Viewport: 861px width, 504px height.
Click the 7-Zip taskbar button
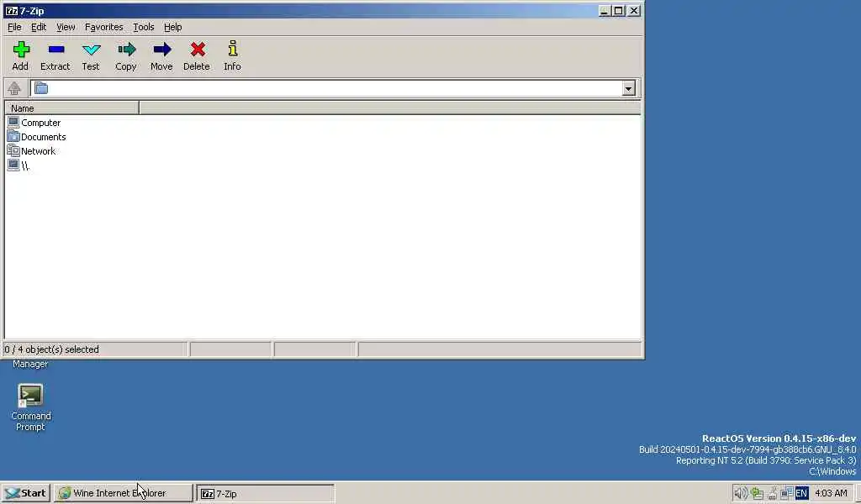(x=265, y=493)
